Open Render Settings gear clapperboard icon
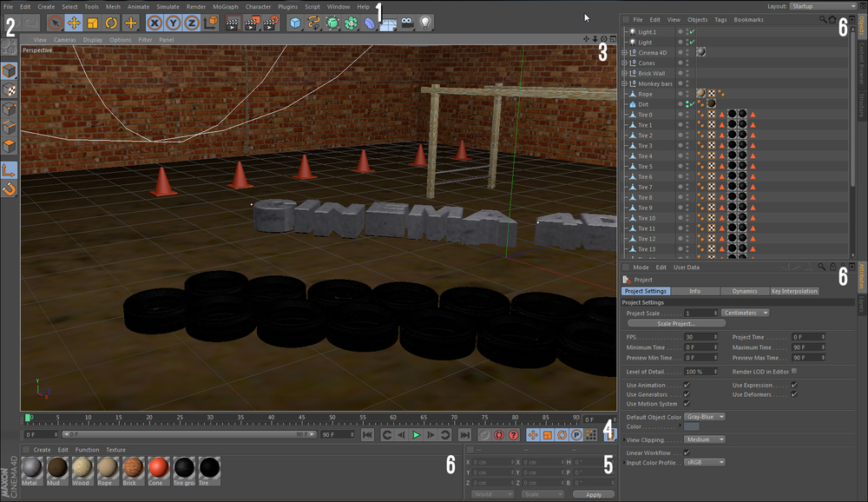Image resolution: width=868 pixels, height=502 pixels. click(x=271, y=23)
